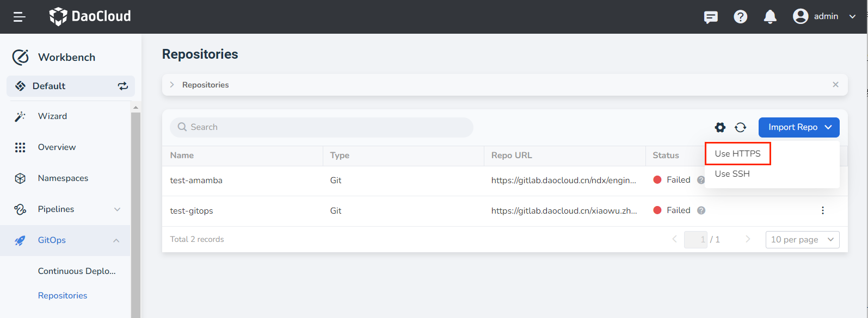Click the test-gitops repository name
Screen dimensions: 868x318
pos(192,211)
